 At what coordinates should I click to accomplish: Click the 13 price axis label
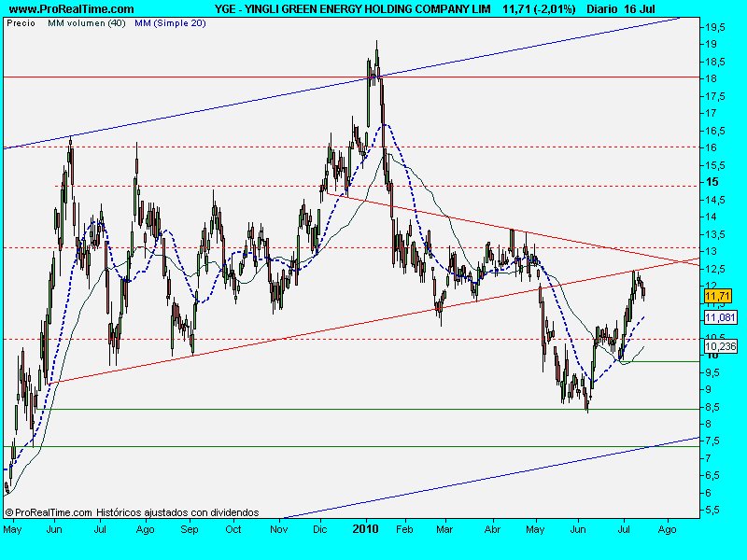711,251
